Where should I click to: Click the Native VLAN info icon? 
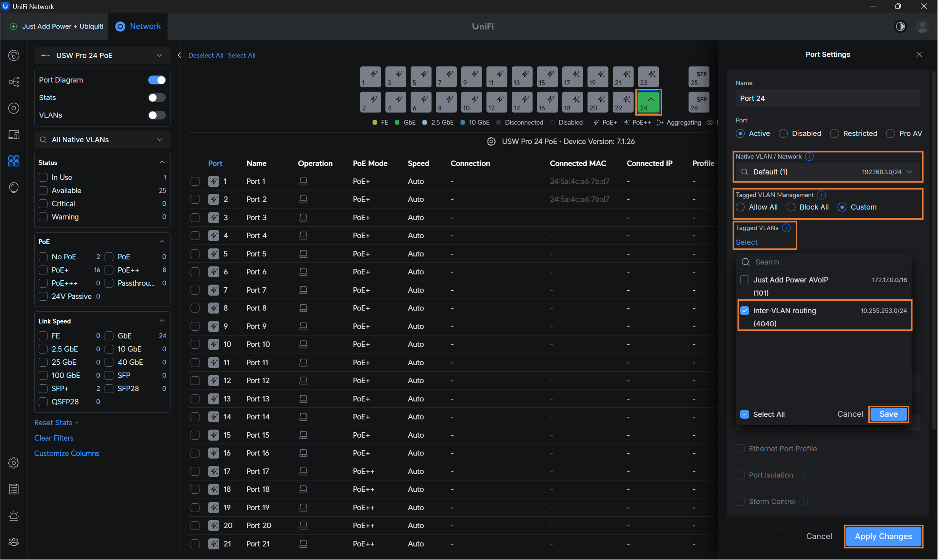(809, 157)
